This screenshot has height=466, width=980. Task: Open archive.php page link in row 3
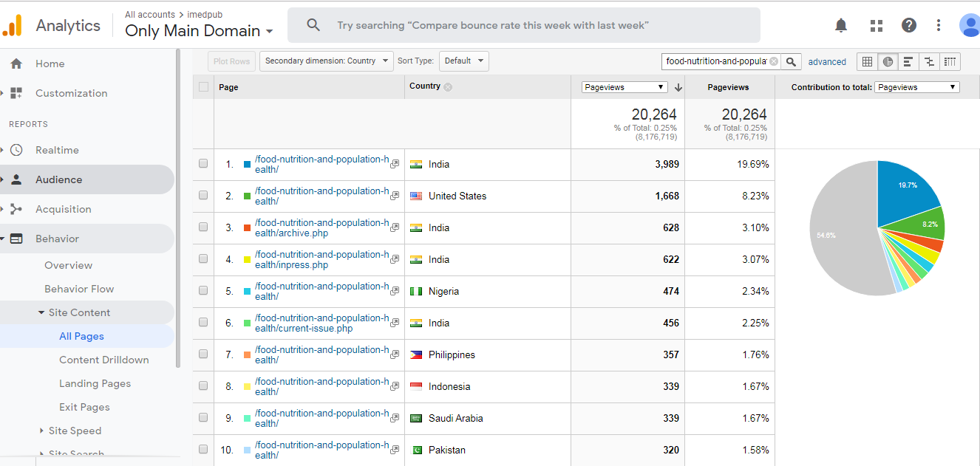coord(321,227)
